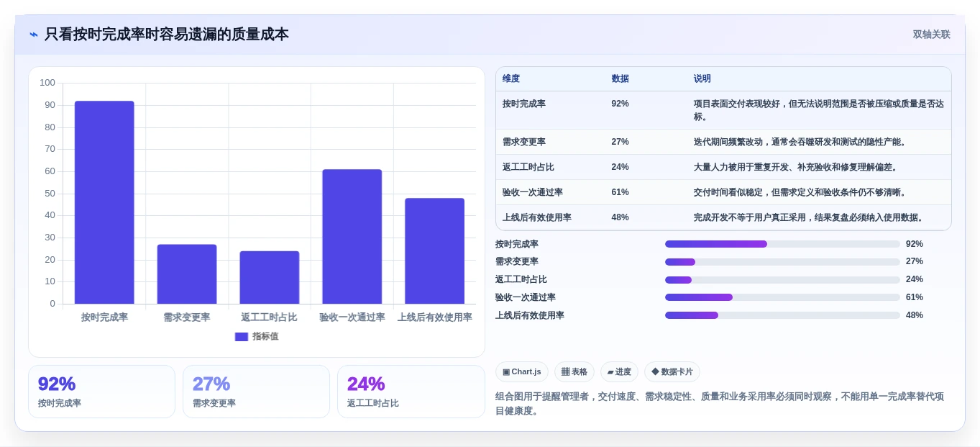Click the 27% value in table
This screenshot has height=447, width=980.
tap(620, 142)
